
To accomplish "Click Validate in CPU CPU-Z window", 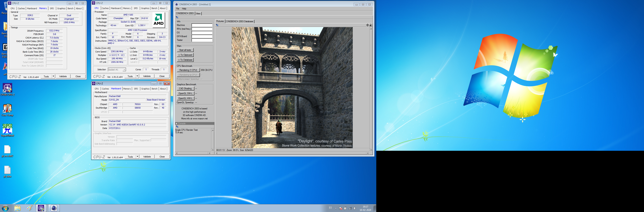I will (x=147, y=76).
